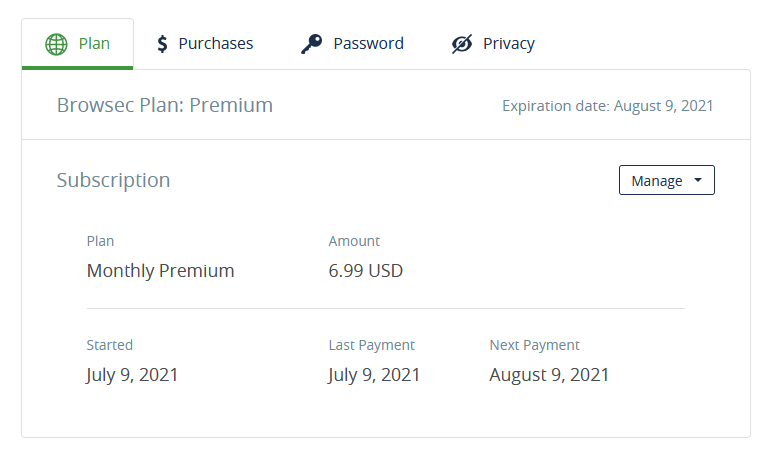Image resolution: width=778 pixels, height=451 pixels.
Task: Click the Next Payment date August 9, 2021
Action: [549, 375]
